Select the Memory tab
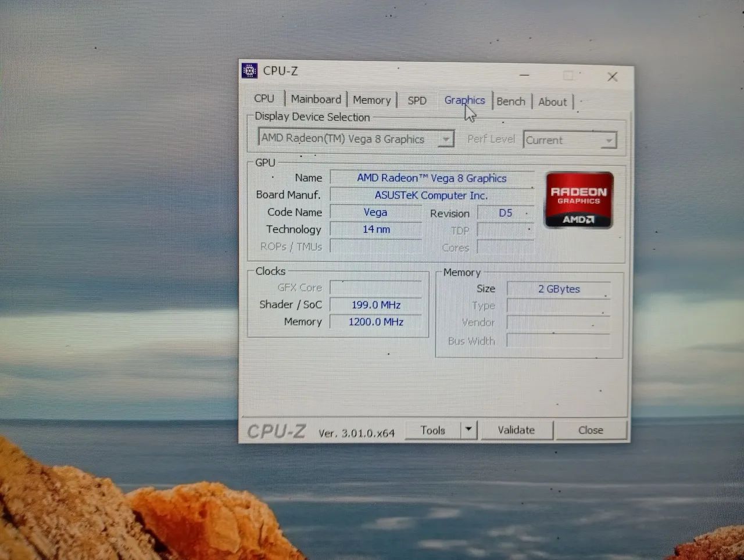 tap(372, 100)
